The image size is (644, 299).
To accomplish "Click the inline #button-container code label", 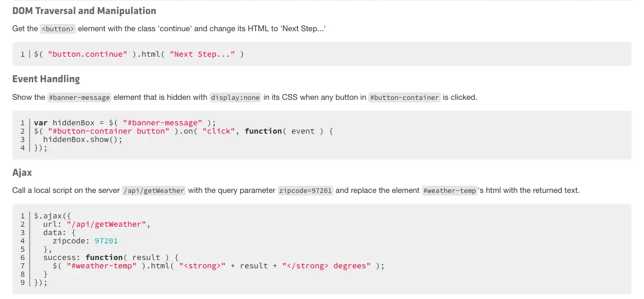I will pos(404,98).
